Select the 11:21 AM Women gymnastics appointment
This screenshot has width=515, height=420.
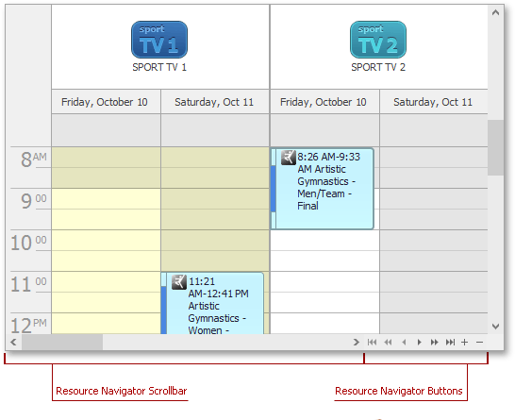[213, 303]
